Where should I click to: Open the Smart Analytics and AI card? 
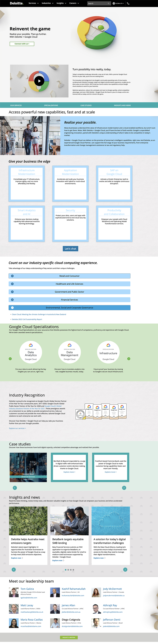tap(26, 224)
